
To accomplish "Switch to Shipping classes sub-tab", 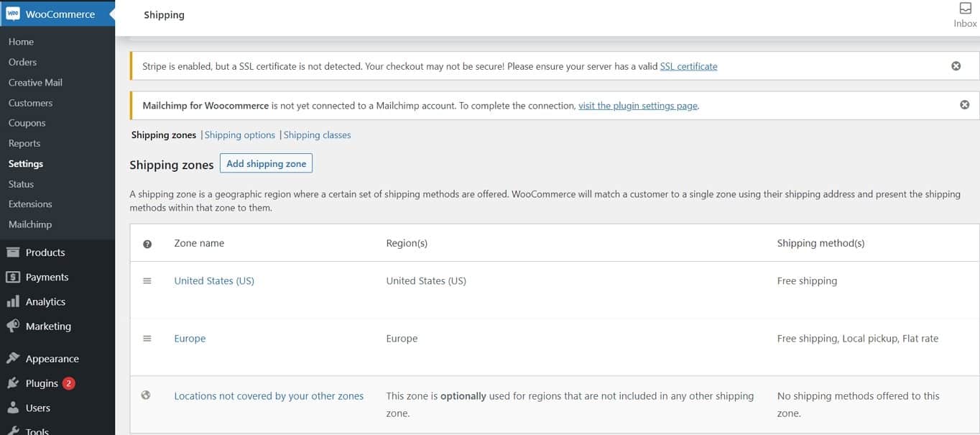I will coord(317,134).
